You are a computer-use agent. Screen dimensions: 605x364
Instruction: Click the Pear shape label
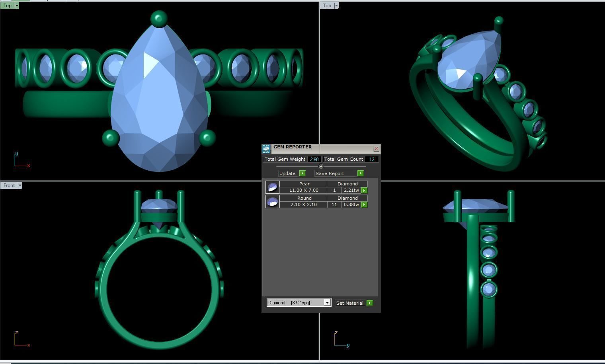(x=304, y=184)
